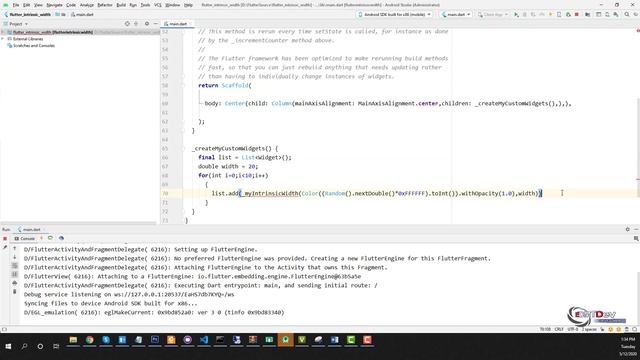Click the Hot Reload lightning icon in console toolbar
Screen dimensions: 640x360
tap(41, 238)
